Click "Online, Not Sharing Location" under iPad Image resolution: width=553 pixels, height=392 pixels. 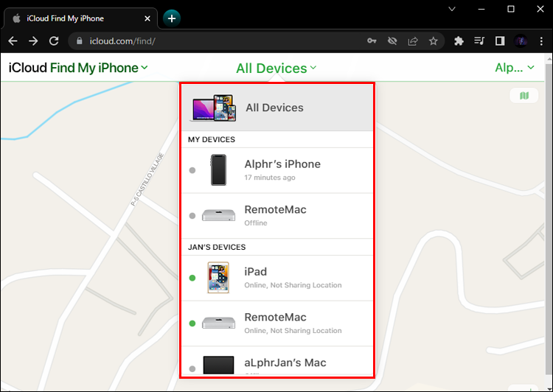(x=293, y=285)
